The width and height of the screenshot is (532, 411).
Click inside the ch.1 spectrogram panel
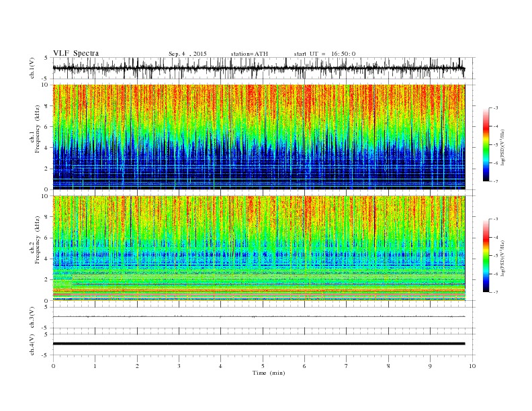tap(259, 137)
